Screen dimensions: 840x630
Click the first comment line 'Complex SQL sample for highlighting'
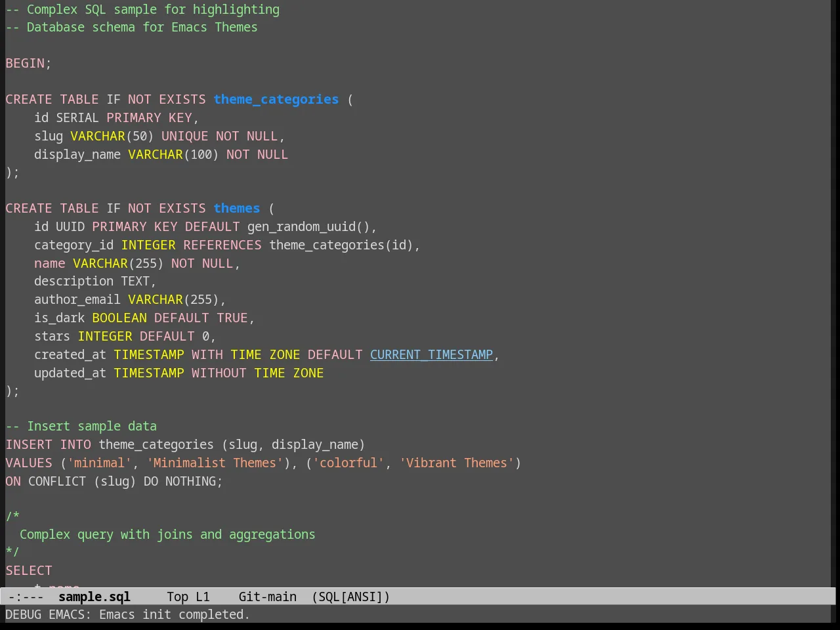pos(142,9)
